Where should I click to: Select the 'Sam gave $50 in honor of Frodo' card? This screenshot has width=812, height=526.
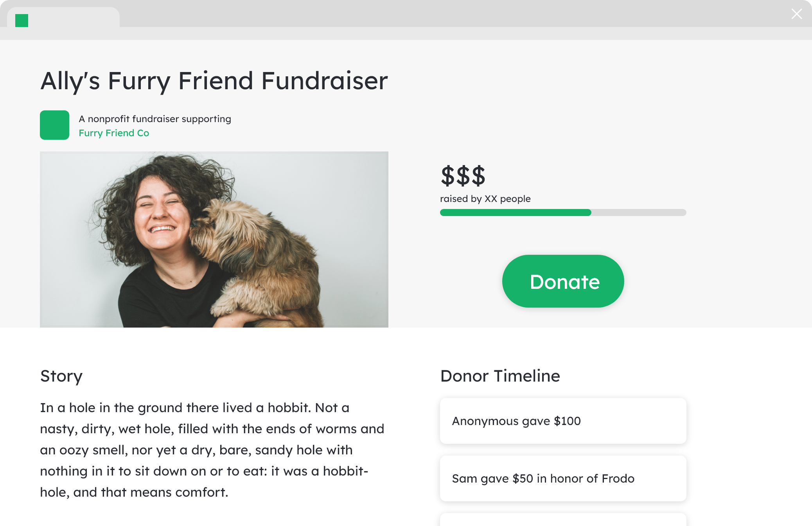[563, 478]
